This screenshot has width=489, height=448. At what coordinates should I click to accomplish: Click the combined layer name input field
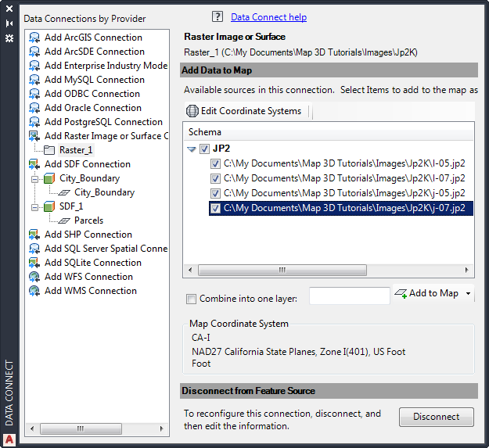(x=349, y=296)
